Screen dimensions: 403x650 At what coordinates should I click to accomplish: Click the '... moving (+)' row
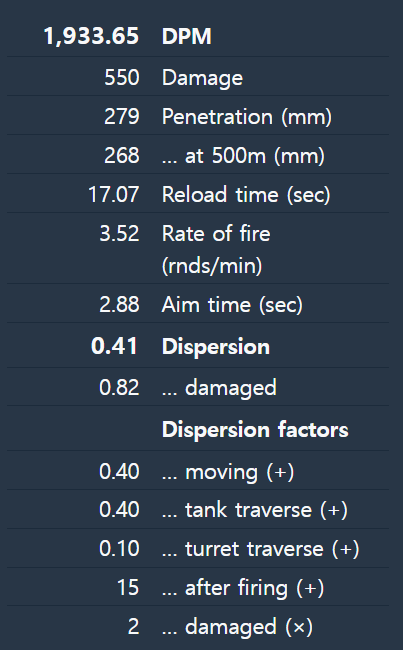(x=198, y=470)
